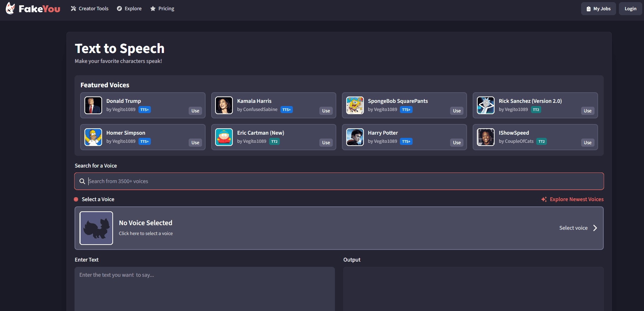Click IShowSpeed avatar thumbnail
This screenshot has height=311, width=644.
486,137
